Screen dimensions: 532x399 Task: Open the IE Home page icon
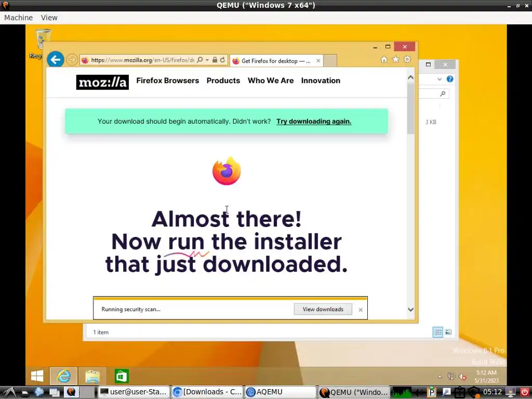384,60
